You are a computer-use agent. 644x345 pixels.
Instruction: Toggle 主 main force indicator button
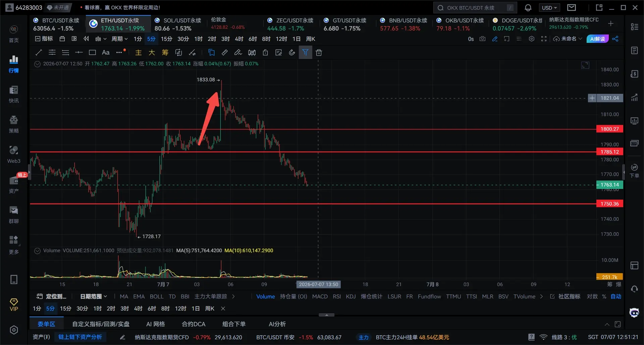click(x=138, y=52)
